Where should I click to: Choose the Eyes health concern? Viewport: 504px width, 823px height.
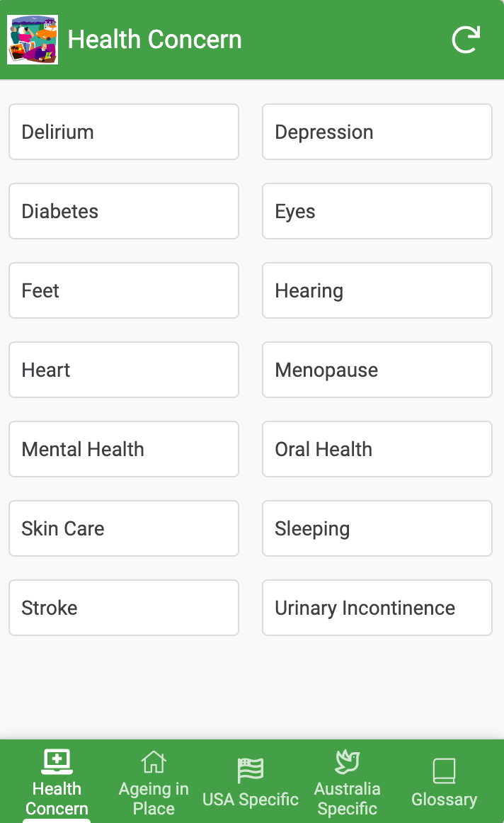pyautogui.click(x=377, y=211)
